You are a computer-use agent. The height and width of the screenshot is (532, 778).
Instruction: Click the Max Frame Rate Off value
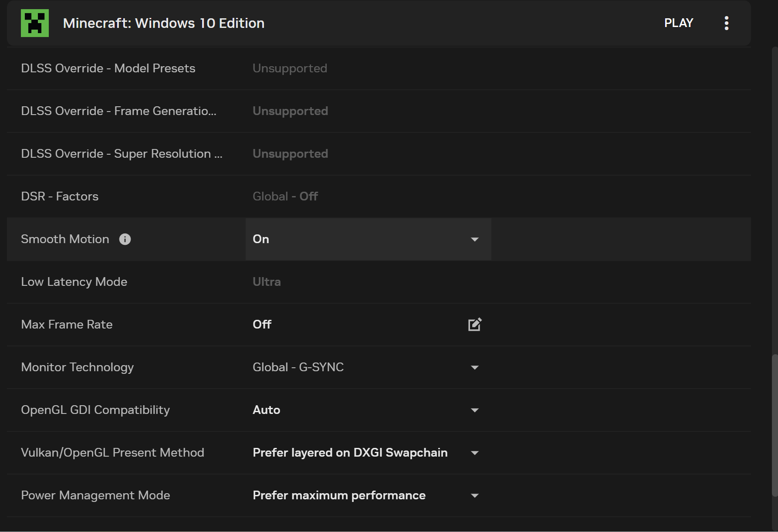(x=262, y=325)
